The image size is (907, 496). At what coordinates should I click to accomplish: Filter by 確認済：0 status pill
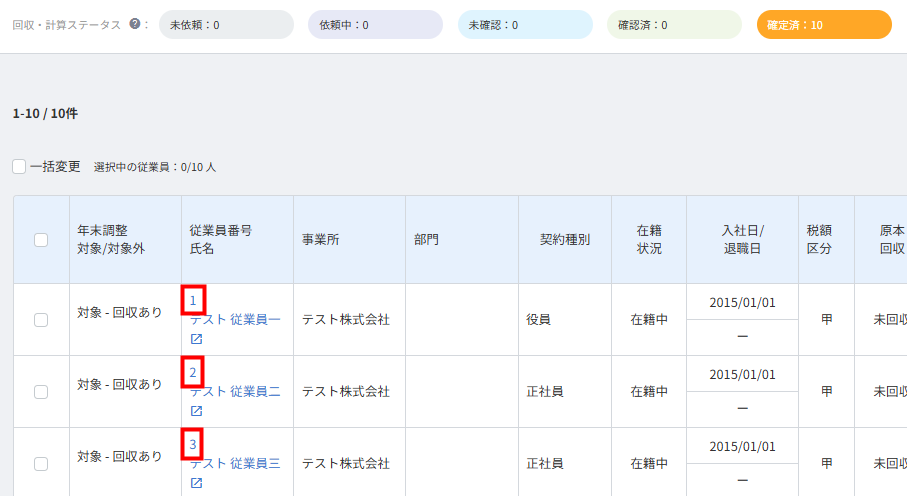tap(674, 25)
